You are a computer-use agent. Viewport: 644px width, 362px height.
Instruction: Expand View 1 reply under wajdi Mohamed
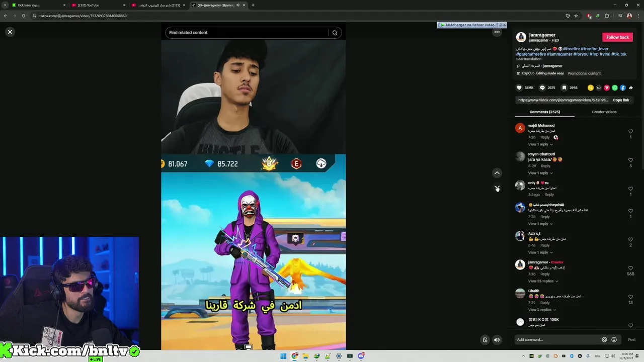tap(540, 144)
